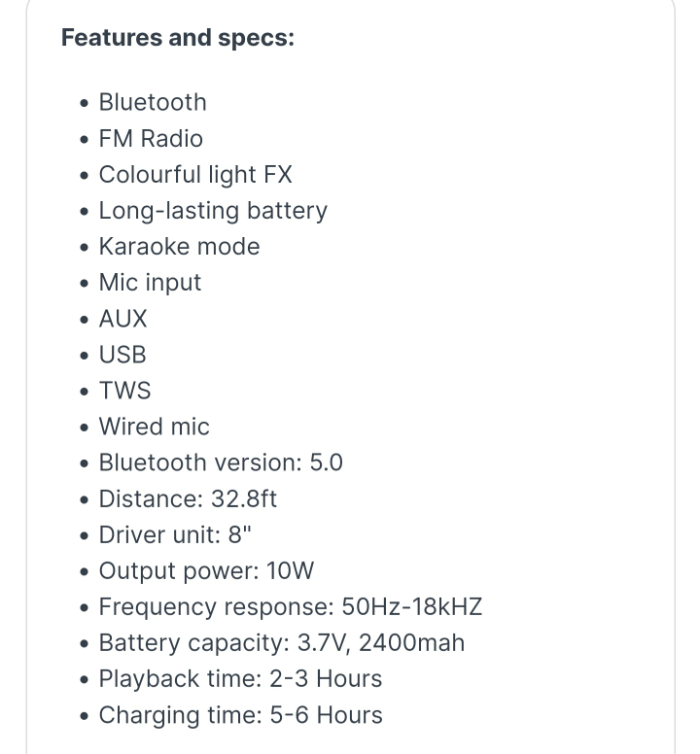Select the 'Colourful light FX' entry
Screen dimensions: 700x754
tap(195, 174)
